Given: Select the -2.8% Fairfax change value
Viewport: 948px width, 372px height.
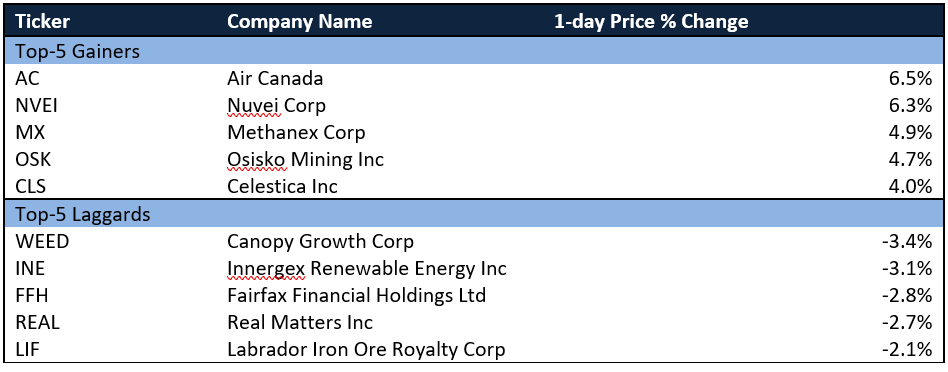Looking at the screenshot, I should click(907, 295).
